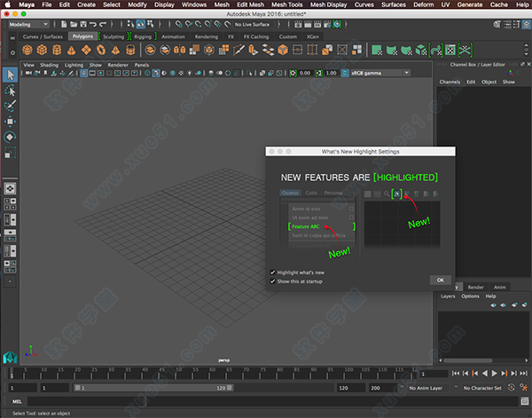Switch to single perspective view layout

[10, 188]
